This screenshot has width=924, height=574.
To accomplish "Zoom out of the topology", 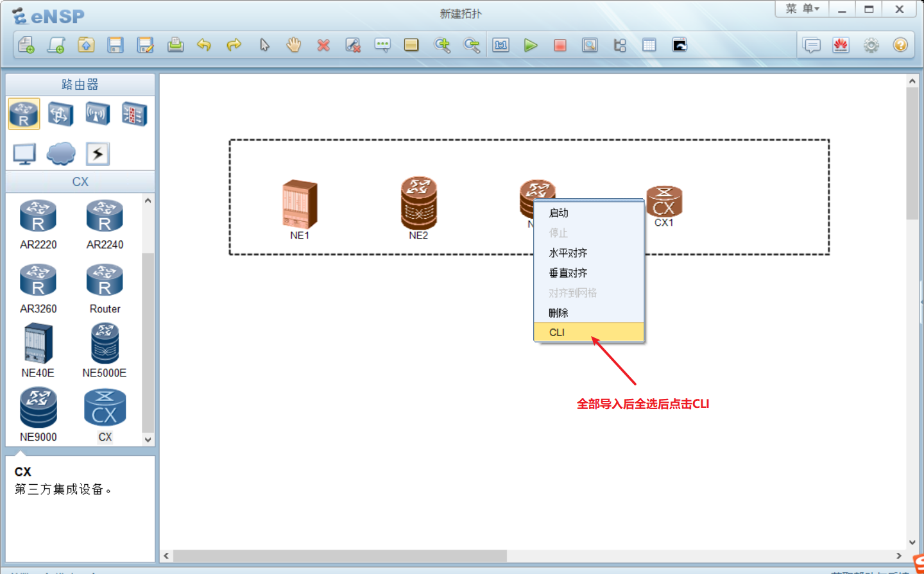I will 472,45.
